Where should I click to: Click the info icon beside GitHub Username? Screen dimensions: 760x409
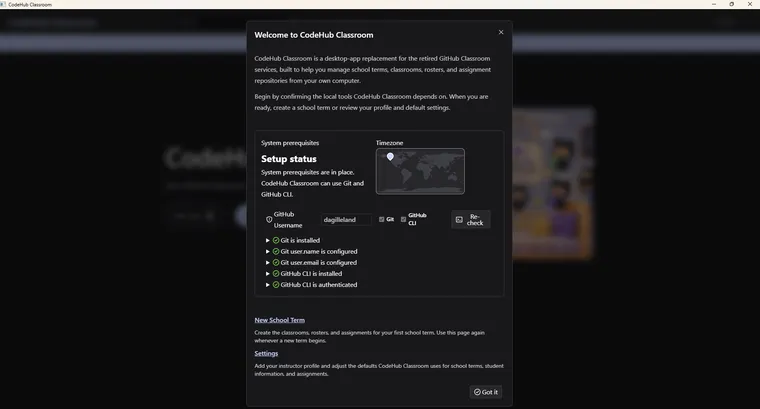[x=269, y=220]
